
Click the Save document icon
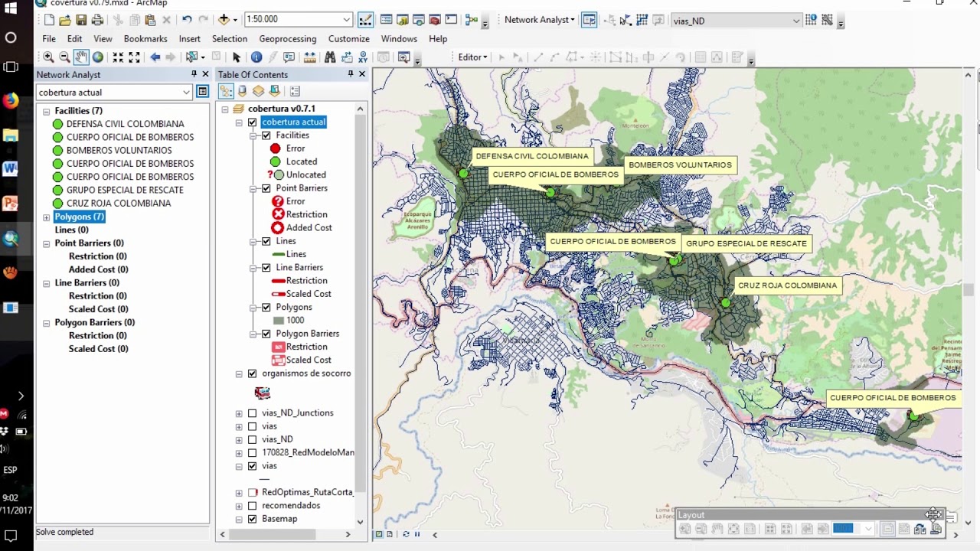(x=81, y=20)
